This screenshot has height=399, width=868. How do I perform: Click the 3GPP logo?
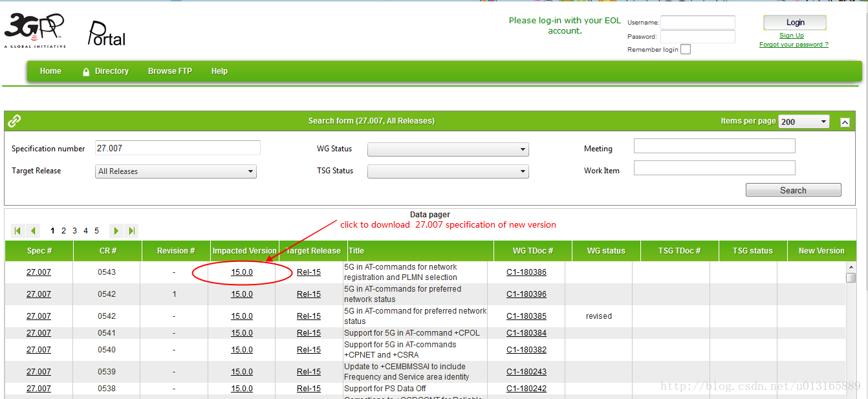click(35, 30)
